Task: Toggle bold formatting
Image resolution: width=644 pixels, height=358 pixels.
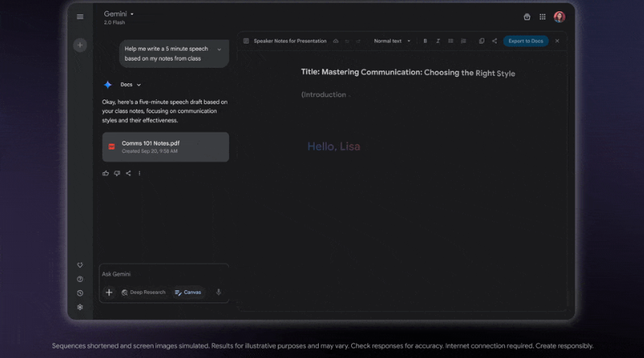Action: 425,41
